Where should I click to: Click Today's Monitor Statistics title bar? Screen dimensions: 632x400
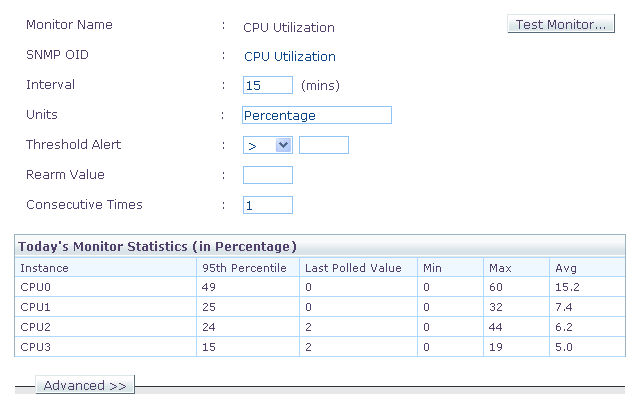pyautogui.click(x=320, y=246)
